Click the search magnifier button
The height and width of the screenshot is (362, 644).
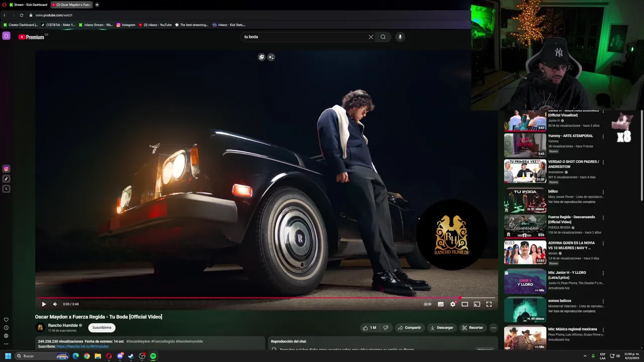[x=383, y=37]
